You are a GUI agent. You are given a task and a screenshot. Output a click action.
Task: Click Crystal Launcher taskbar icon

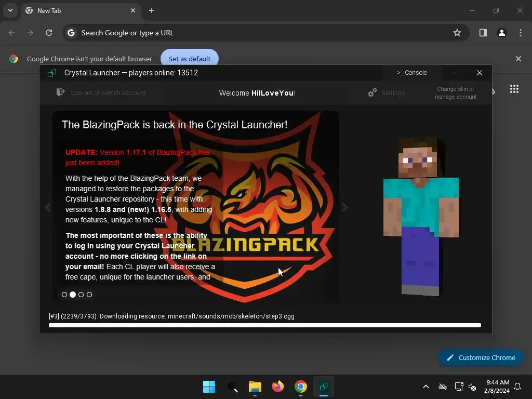tap(324, 387)
